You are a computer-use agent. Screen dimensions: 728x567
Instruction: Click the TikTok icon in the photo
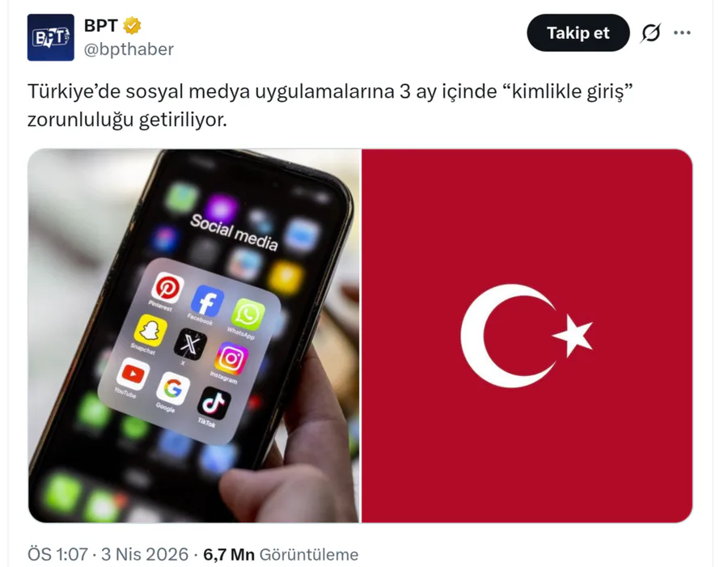pyautogui.click(x=214, y=403)
